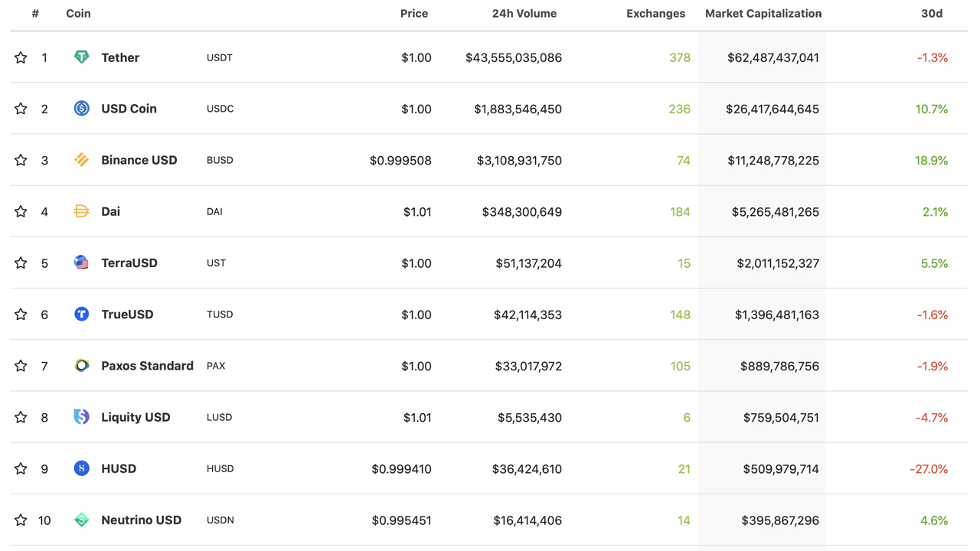Image resolution: width=980 pixels, height=551 pixels.
Task: Select Neutrino USD price $0.995451
Action: click(x=401, y=520)
